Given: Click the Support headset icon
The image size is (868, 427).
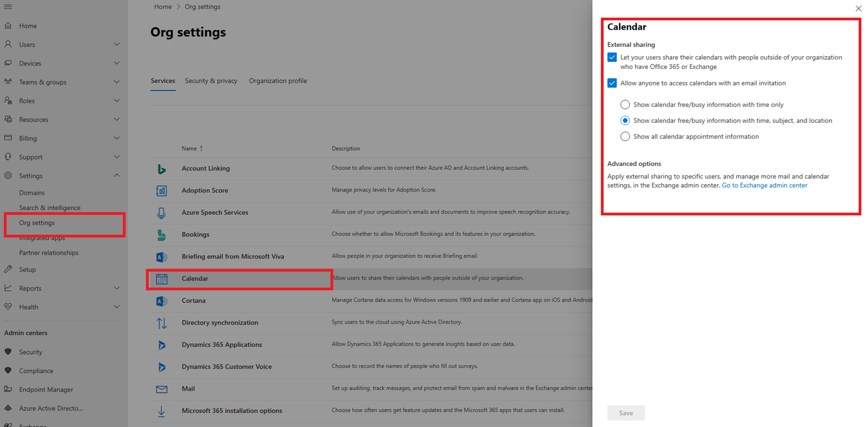Looking at the screenshot, I should (x=8, y=156).
